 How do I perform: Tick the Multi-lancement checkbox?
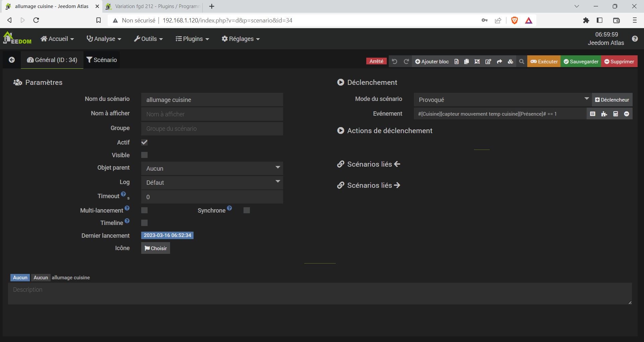pyautogui.click(x=144, y=211)
